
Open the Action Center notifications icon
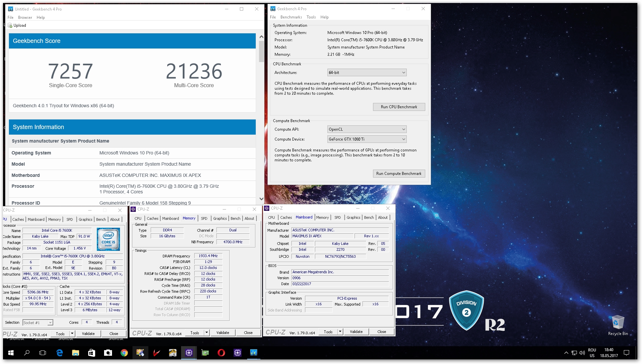626,353
